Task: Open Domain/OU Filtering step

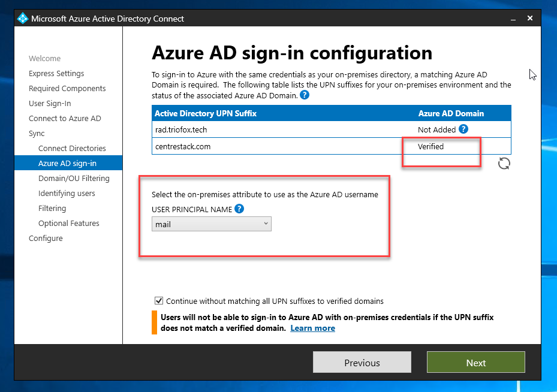Action: [x=74, y=178]
